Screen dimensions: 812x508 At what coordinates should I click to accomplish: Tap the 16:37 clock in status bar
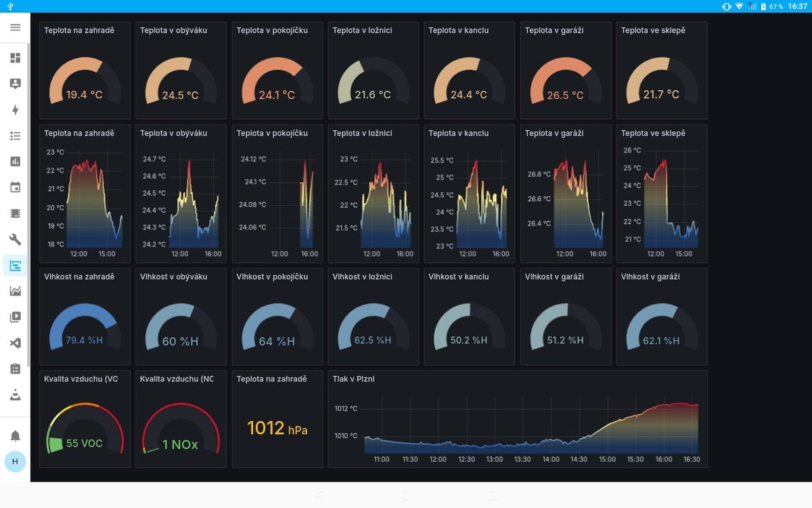[x=798, y=6]
